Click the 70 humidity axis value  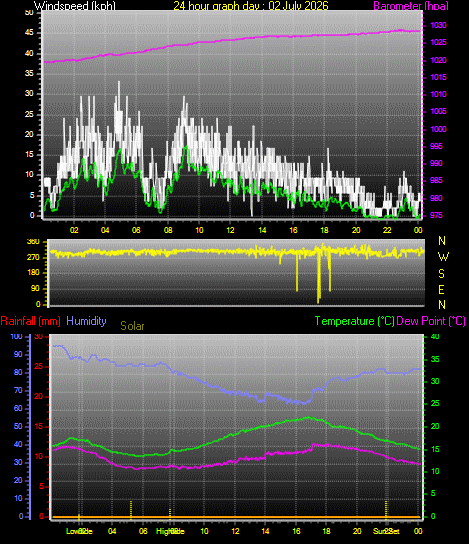pyautogui.click(x=18, y=390)
